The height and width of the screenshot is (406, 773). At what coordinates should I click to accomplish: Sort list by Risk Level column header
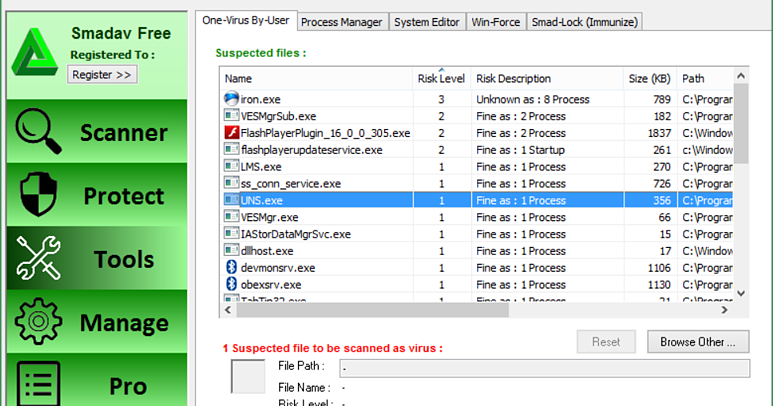coord(441,79)
